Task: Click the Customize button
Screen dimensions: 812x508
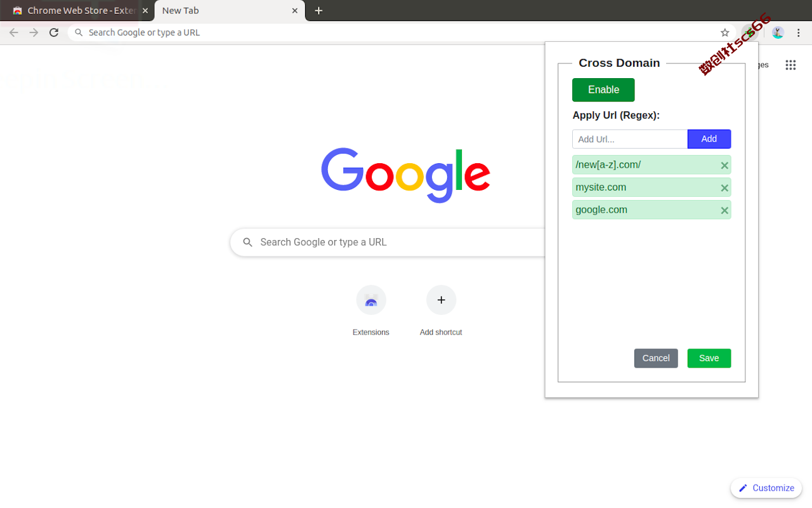Action: click(x=766, y=488)
